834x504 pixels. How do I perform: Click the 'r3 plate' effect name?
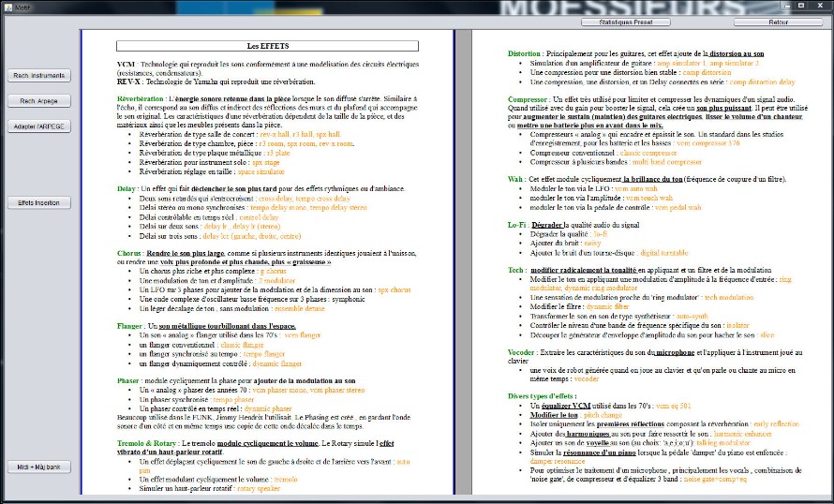click(278, 153)
